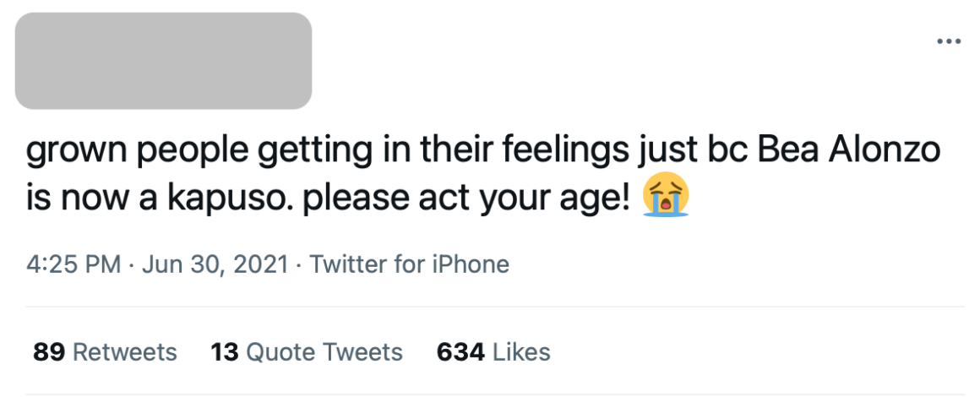980x397 pixels.
Task: Click the number 13 in the stats row
Action: [x=225, y=352]
